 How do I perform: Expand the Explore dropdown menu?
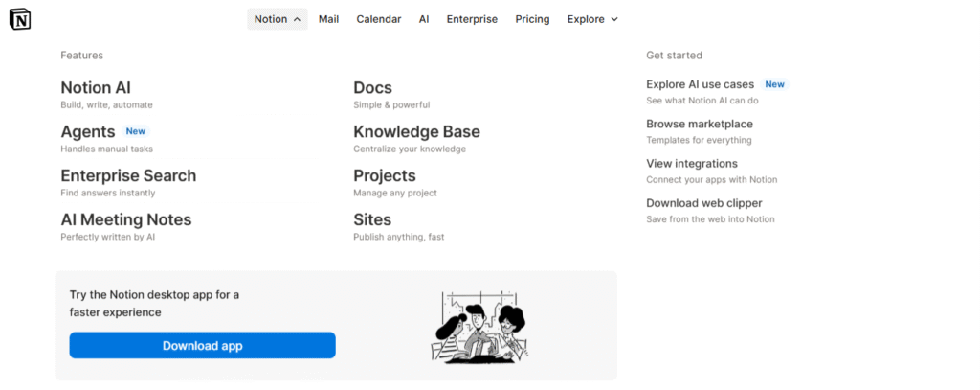[592, 19]
